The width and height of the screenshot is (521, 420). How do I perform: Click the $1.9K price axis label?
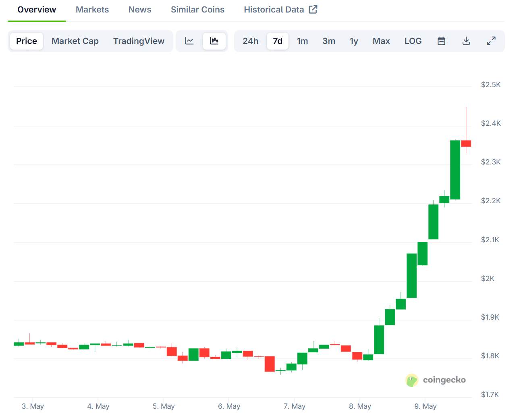point(490,317)
